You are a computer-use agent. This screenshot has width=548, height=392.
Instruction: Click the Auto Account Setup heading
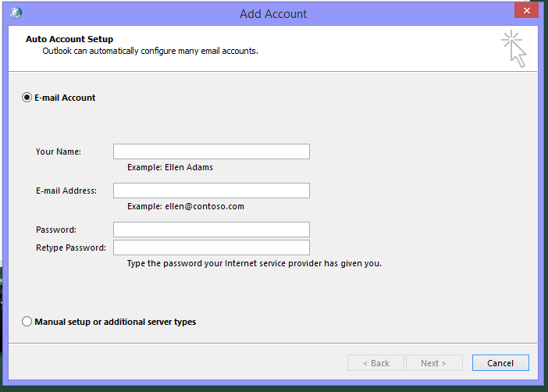(x=69, y=39)
